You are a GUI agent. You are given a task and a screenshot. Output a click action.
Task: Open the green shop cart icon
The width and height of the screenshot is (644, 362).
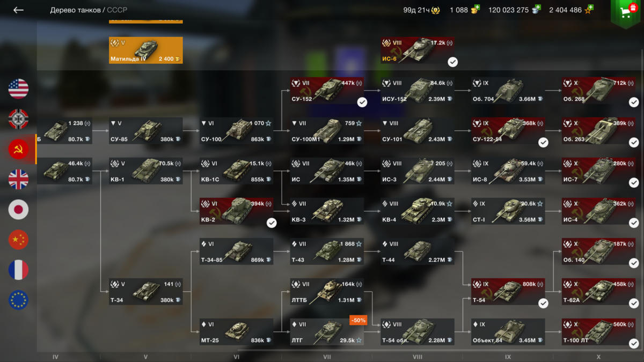pyautogui.click(x=626, y=13)
